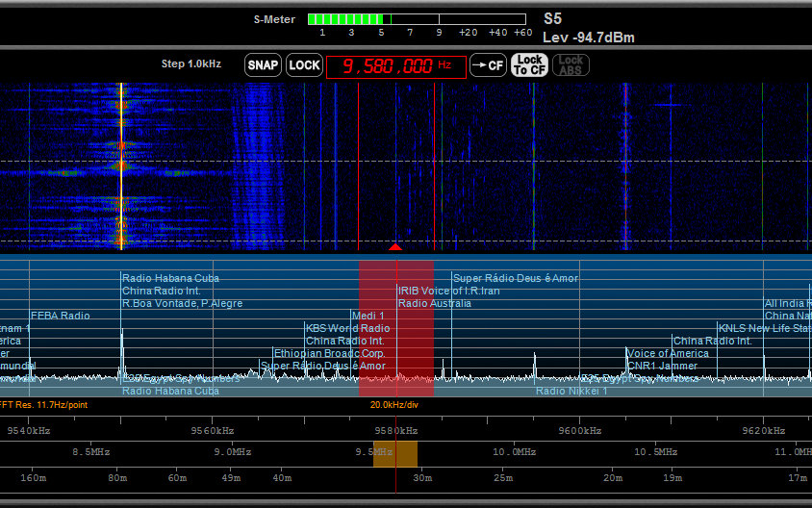Select the 25m band label
Image resolution: width=812 pixels, height=508 pixels.
coord(503,478)
